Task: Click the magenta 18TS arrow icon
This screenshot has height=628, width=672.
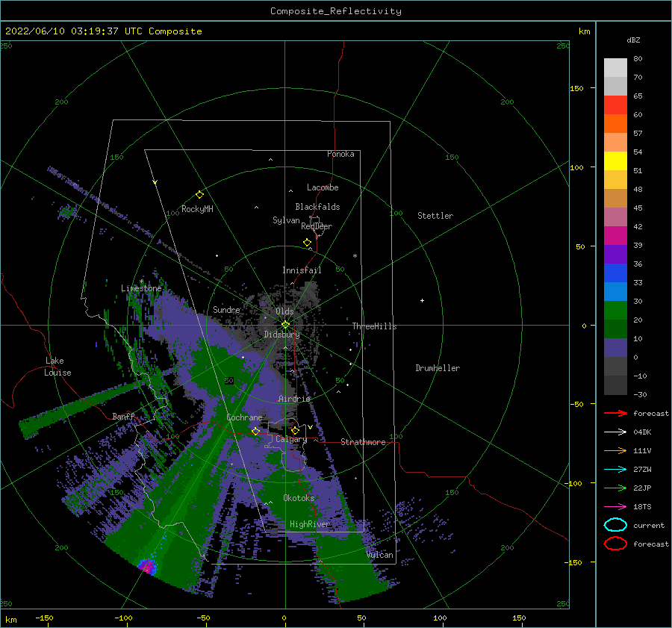Action: tap(615, 506)
